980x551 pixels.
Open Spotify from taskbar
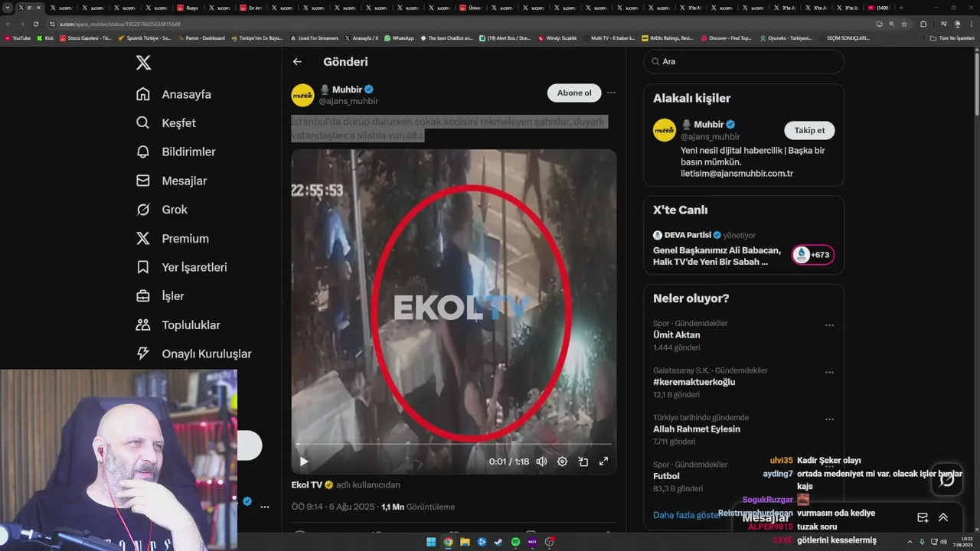515,542
